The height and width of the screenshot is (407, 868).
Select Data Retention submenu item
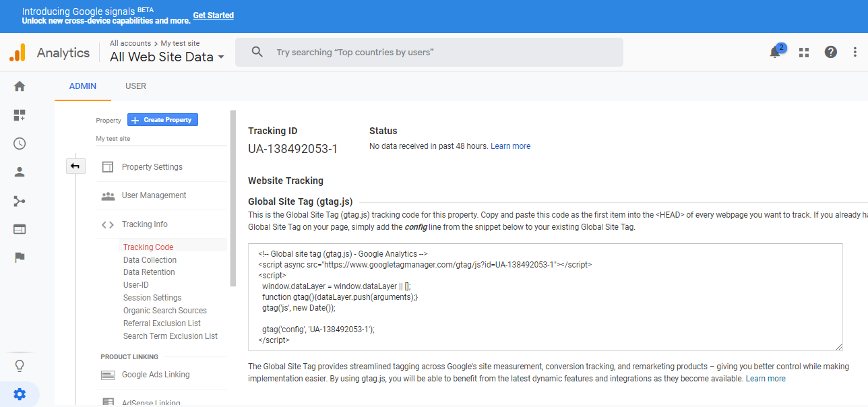pyautogui.click(x=149, y=272)
